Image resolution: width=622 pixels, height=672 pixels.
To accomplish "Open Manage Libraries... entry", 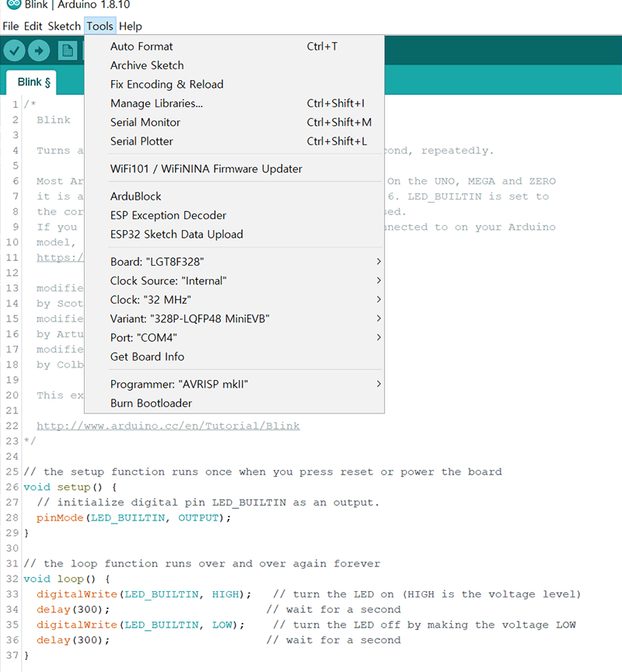I will tap(234, 103).
